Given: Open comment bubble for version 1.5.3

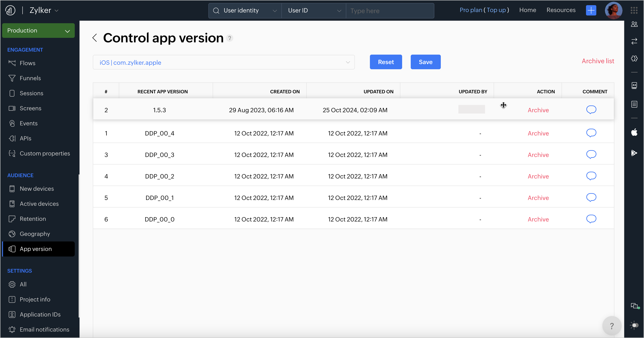Looking at the screenshot, I should pyautogui.click(x=591, y=110).
